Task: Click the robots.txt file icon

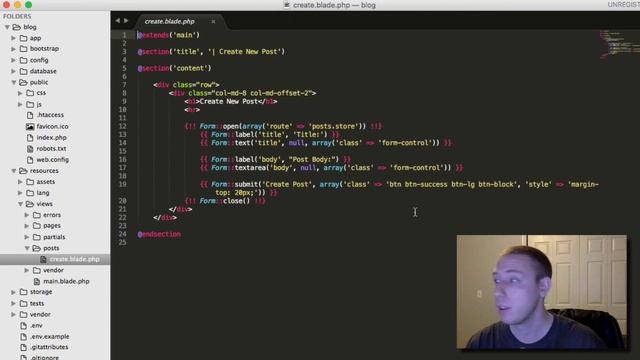Action: pos(30,149)
